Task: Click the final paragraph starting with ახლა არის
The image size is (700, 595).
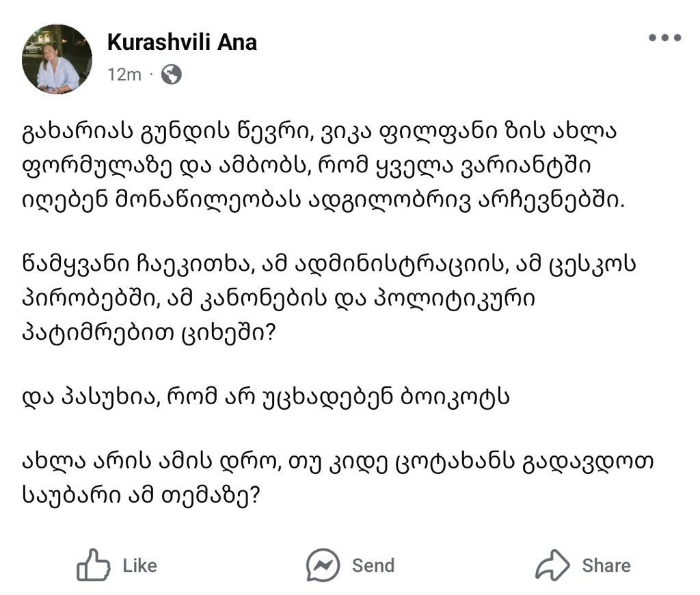Action: tap(338, 479)
